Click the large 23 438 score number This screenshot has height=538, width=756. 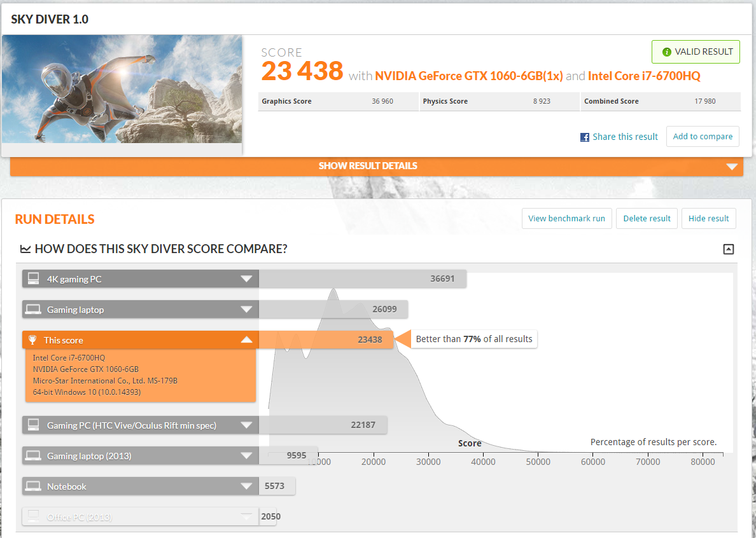[302, 71]
